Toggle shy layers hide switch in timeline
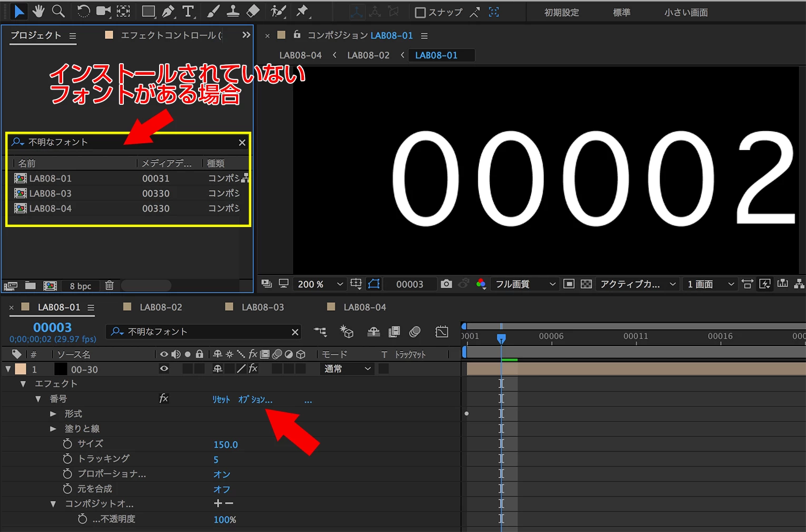 pos(373,331)
